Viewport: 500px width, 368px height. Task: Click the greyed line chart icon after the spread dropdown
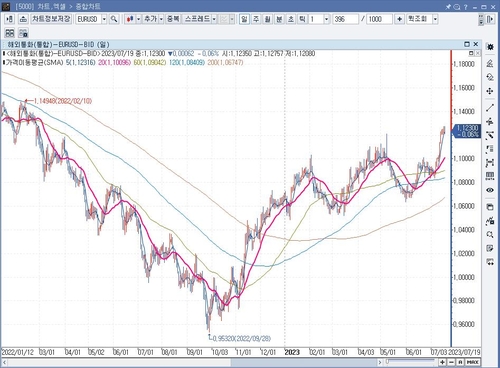point(224,19)
